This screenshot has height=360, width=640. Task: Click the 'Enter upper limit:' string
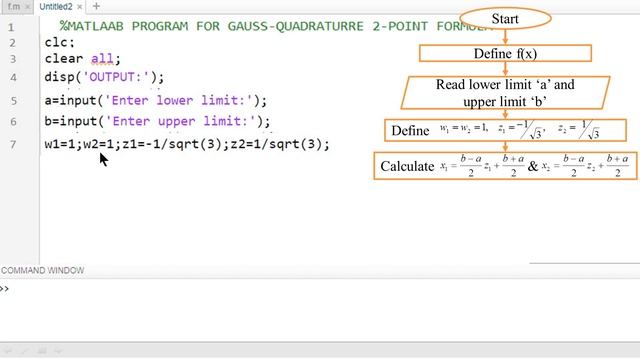[x=181, y=121]
